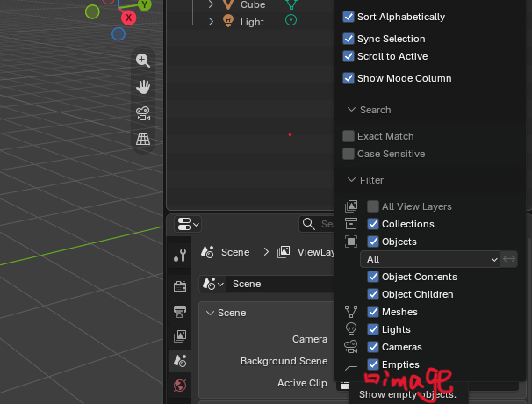Screen dimensions: 532x404
Task: Uncheck Sort Alphabetically
Action: coord(349,17)
